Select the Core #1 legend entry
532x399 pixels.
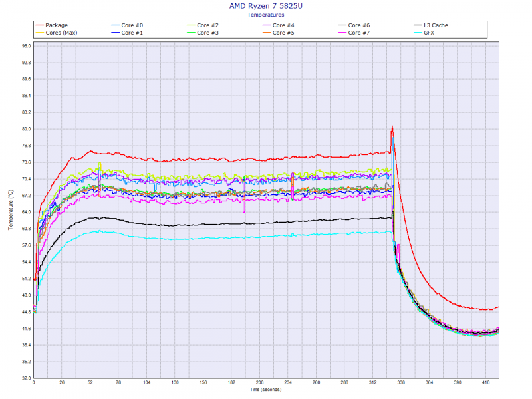[x=133, y=33]
